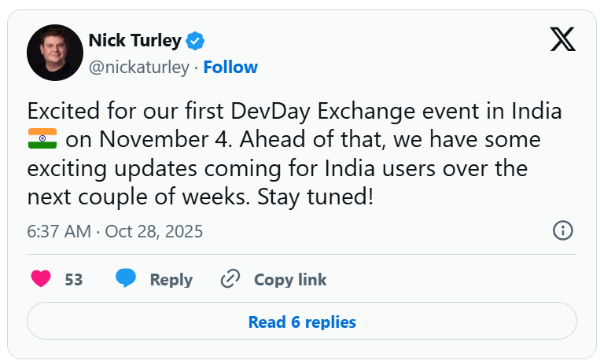Follow Nick Turley via the Follow link
This screenshot has height=364, width=600.
tap(230, 68)
